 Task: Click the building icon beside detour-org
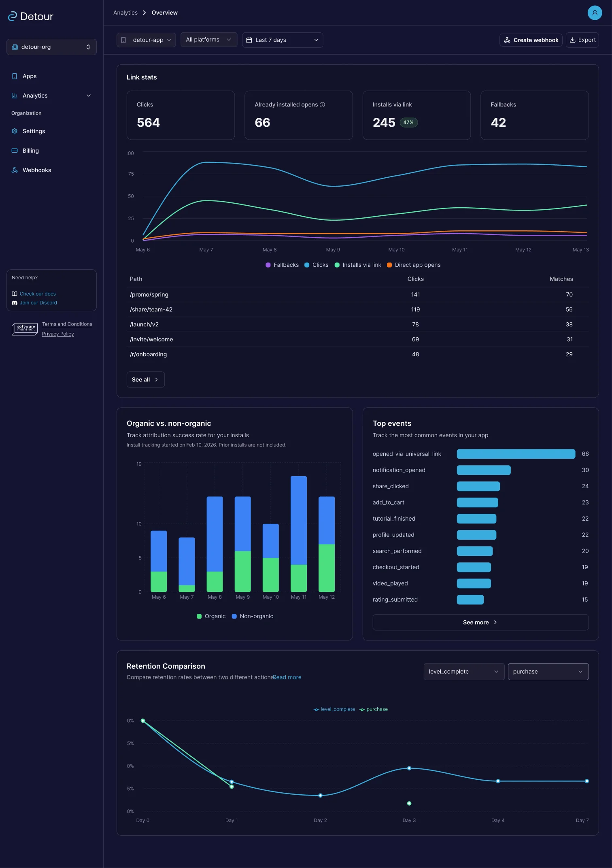pyautogui.click(x=15, y=47)
